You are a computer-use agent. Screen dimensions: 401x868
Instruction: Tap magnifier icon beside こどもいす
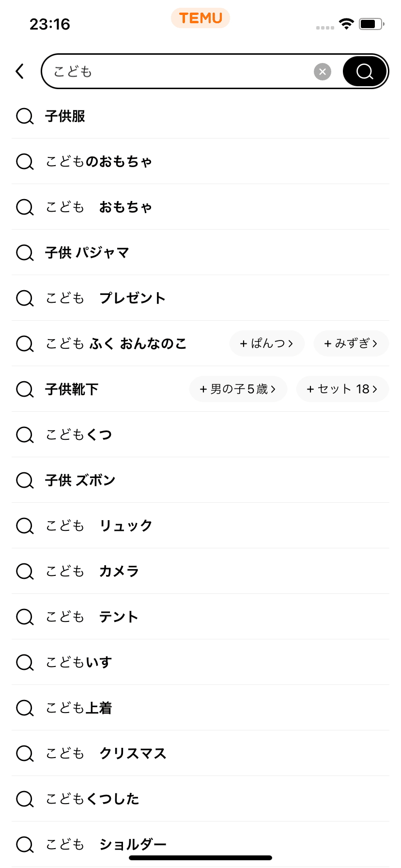(x=25, y=663)
